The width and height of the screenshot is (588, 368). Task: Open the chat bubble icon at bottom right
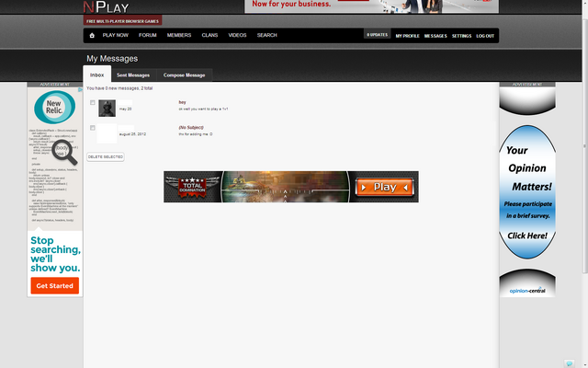point(569,363)
